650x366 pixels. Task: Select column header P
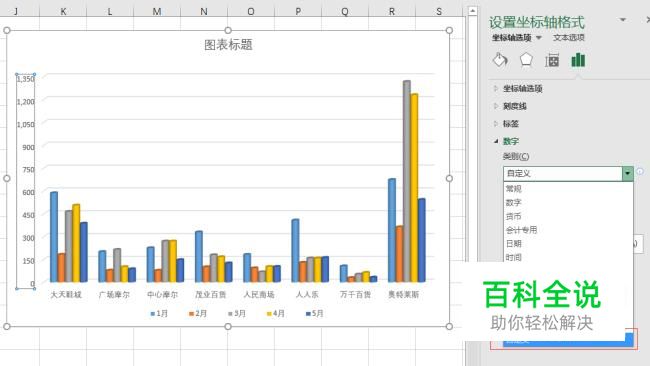[298, 12]
